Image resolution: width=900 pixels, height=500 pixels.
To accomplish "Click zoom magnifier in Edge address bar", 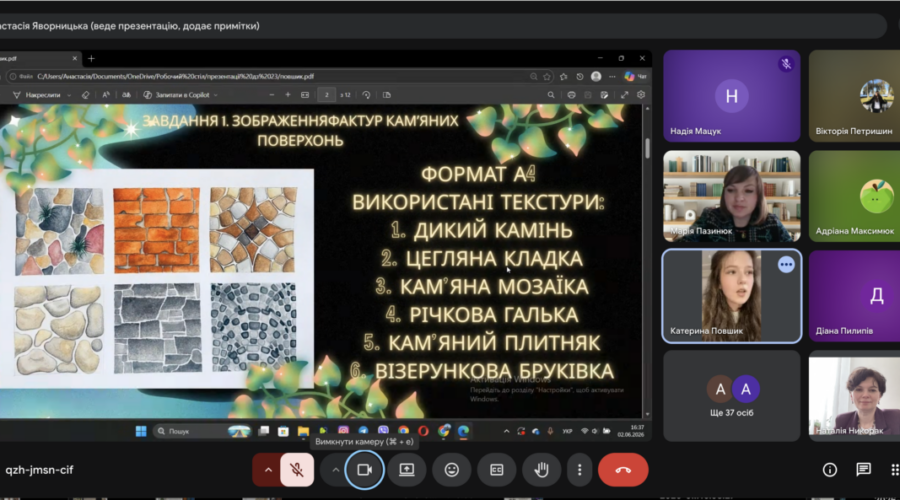I will [534, 76].
